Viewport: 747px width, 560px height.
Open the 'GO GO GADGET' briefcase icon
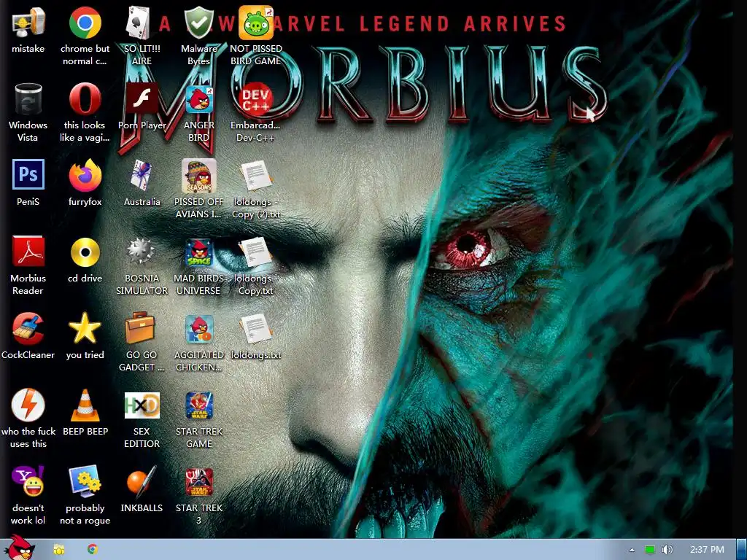tap(139, 327)
